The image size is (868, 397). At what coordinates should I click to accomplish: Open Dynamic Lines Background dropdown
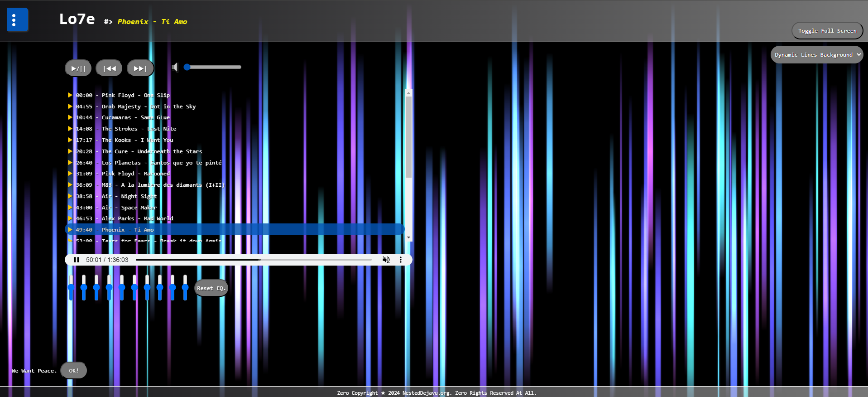click(x=816, y=55)
